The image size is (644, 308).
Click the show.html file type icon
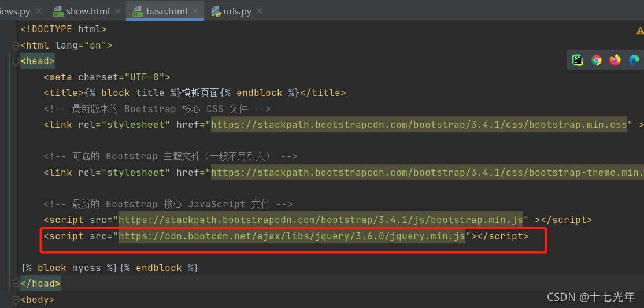pos(58,11)
